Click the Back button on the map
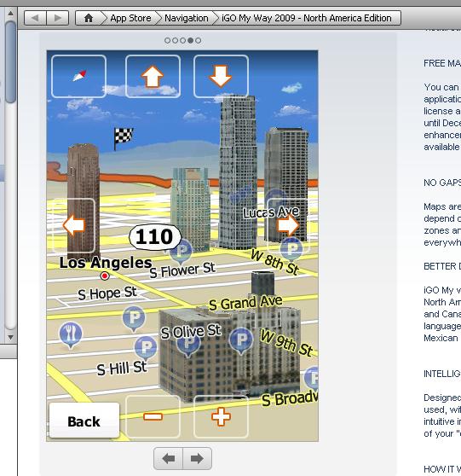 point(84,421)
